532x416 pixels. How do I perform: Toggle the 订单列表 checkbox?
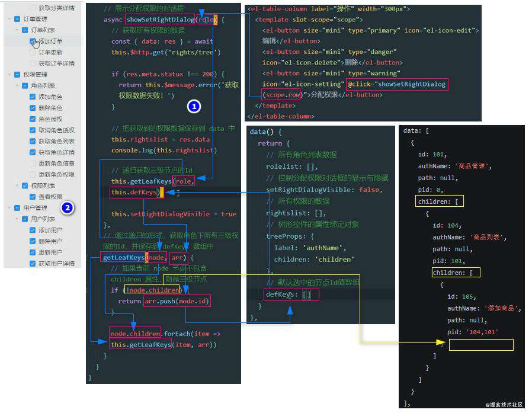coord(25,30)
